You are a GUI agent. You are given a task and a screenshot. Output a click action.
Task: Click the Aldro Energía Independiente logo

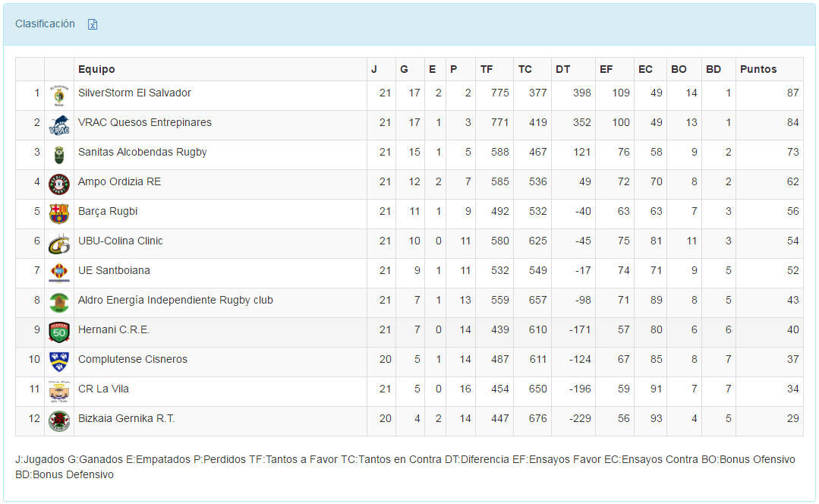59,303
